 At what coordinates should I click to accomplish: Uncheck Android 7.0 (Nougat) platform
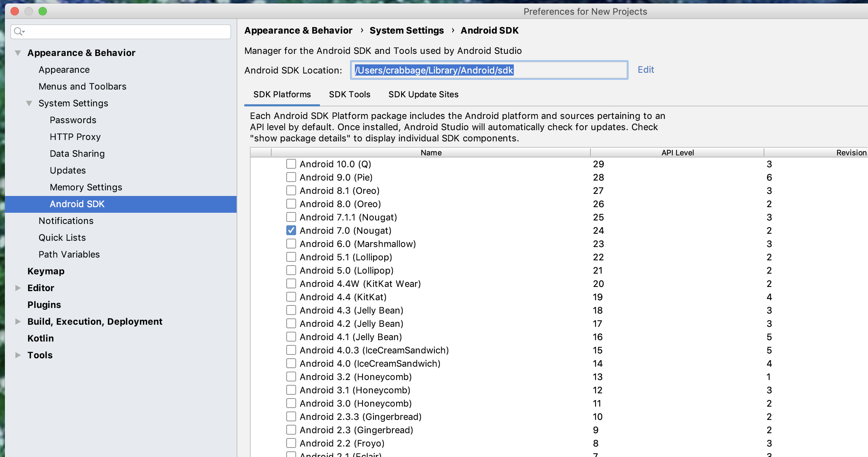291,230
